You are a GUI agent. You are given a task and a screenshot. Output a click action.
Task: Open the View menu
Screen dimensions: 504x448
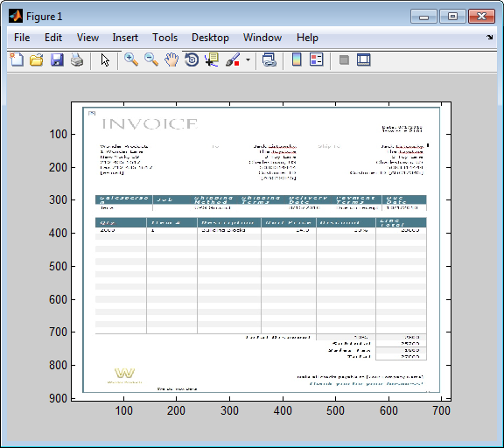(87, 38)
